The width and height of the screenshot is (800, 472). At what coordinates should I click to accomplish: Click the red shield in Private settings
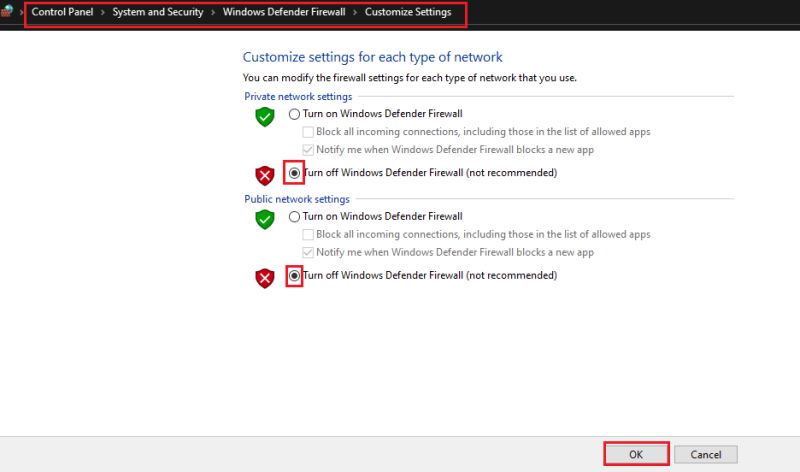click(x=265, y=176)
